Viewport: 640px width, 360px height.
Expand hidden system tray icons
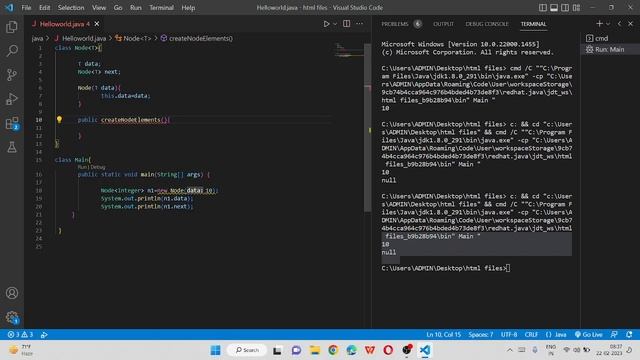510,350
